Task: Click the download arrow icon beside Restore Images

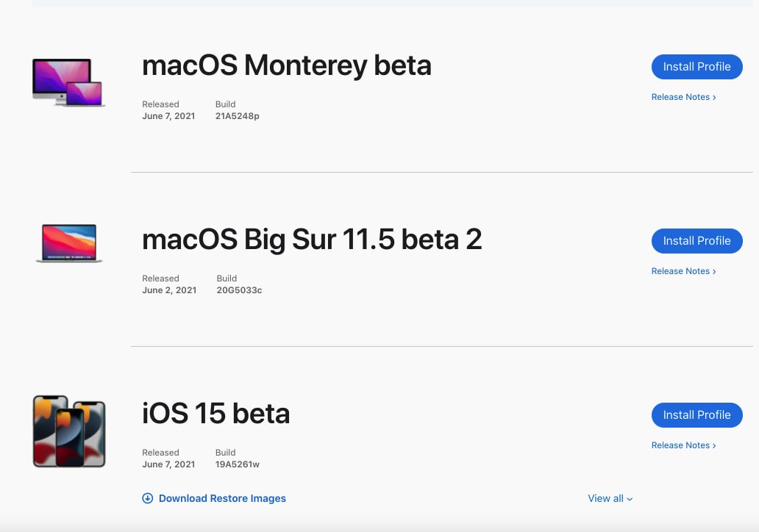Action: [148, 498]
